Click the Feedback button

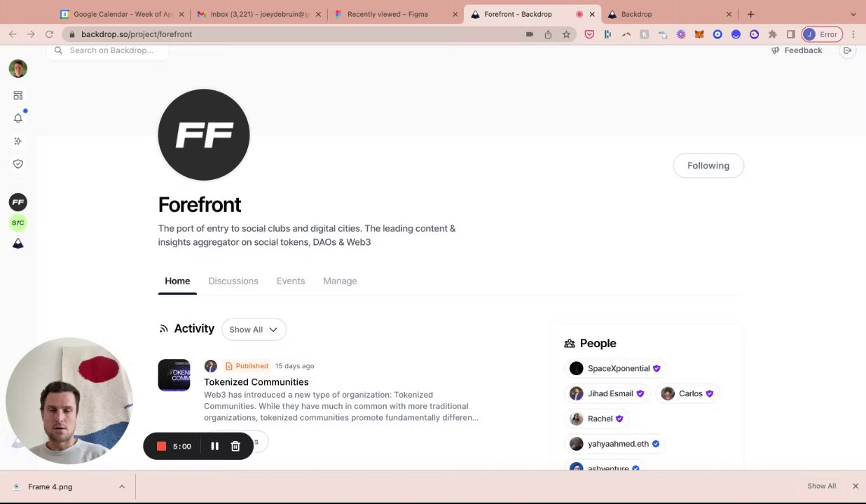pos(797,50)
